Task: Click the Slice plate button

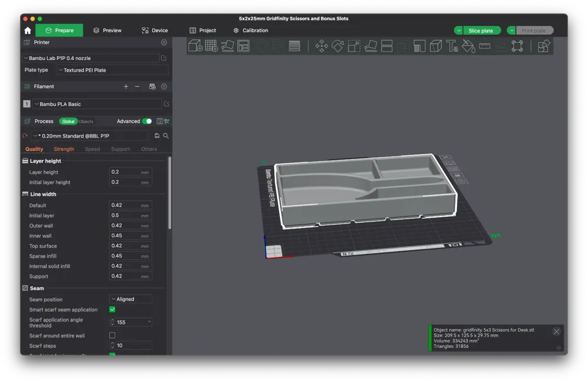Action: coord(480,31)
